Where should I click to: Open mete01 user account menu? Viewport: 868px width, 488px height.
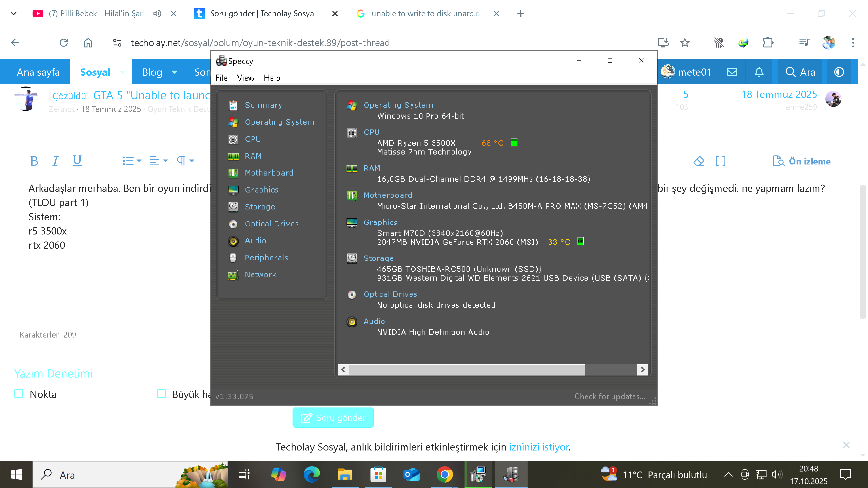(686, 72)
